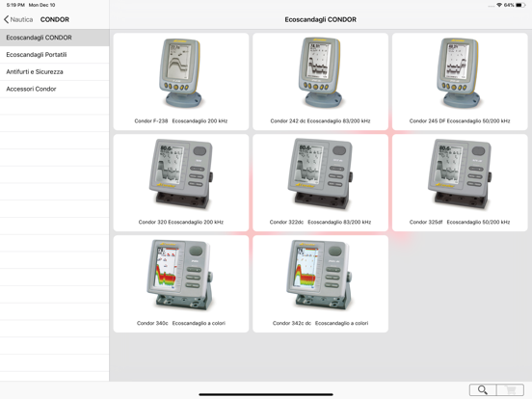
Task: Open Condor 320 product image
Action: pyautogui.click(x=181, y=174)
